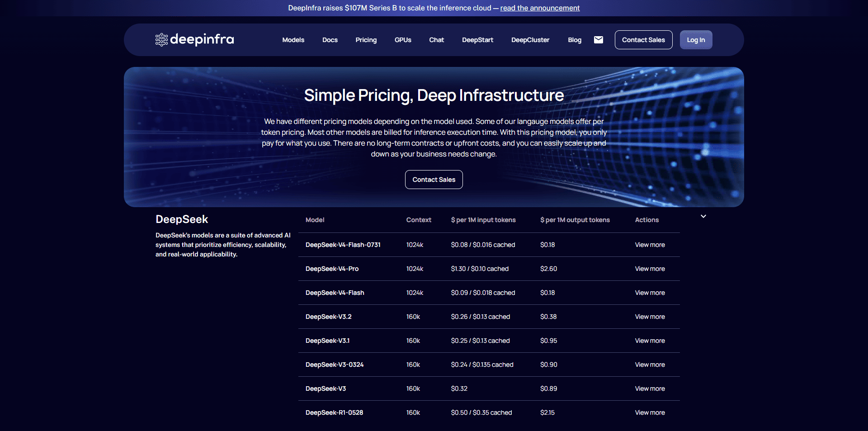Click the $0.89 output price
The width and height of the screenshot is (868, 431).
tap(549, 388)
